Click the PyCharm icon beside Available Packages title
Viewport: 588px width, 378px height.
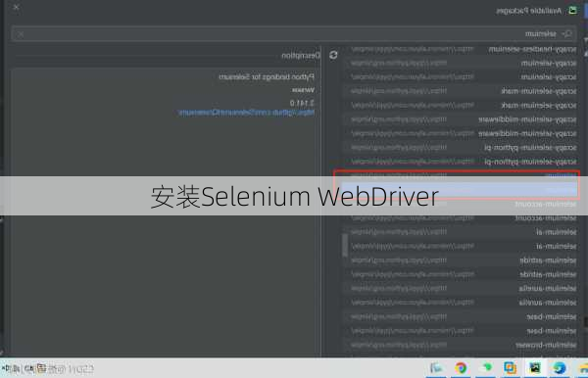click(572, 11)
